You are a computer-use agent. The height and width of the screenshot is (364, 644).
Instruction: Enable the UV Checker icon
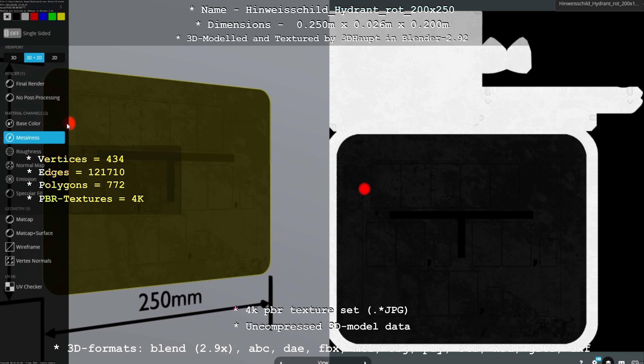pyautogui.click(x=10, y=287)
